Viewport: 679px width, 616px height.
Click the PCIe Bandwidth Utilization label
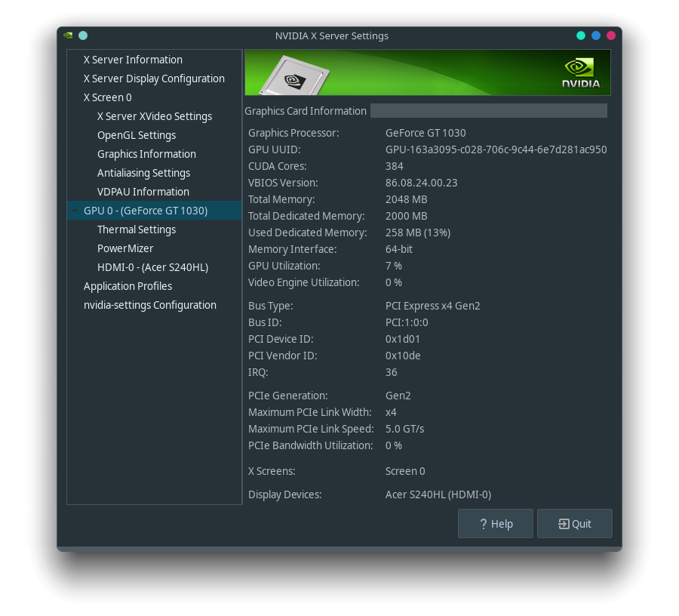(x=311, y=445)
